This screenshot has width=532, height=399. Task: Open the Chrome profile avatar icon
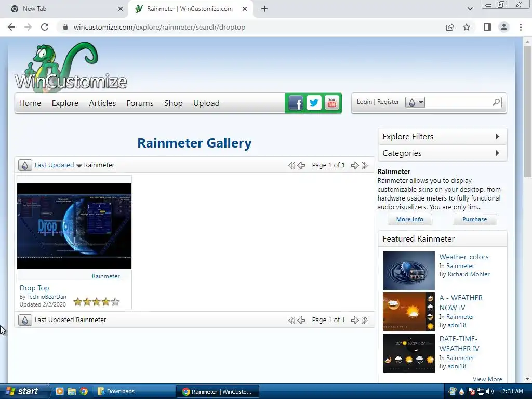(504, 27)
